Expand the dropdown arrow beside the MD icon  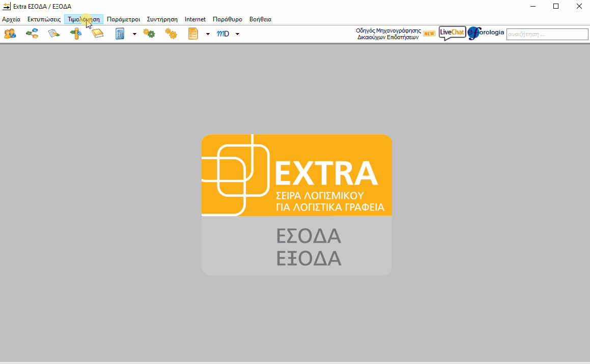pyautogui.click(x=237, y=34)
